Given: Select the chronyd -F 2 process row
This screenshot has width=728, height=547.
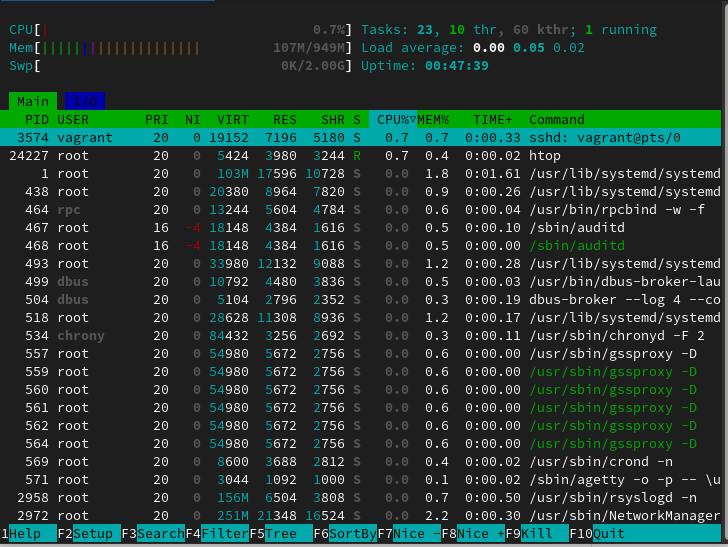Looking at the screenshot, I should tap(360, 336).
